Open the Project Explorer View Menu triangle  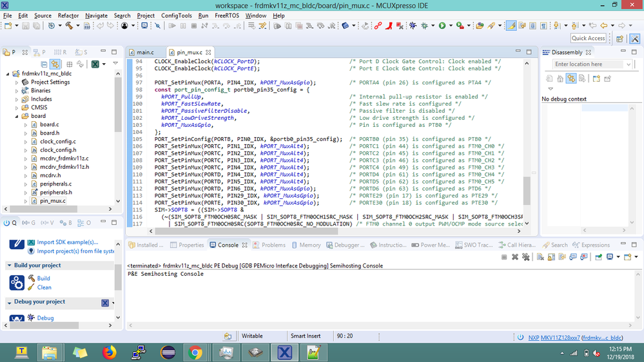pyautogui.click(x=115, y=64)
